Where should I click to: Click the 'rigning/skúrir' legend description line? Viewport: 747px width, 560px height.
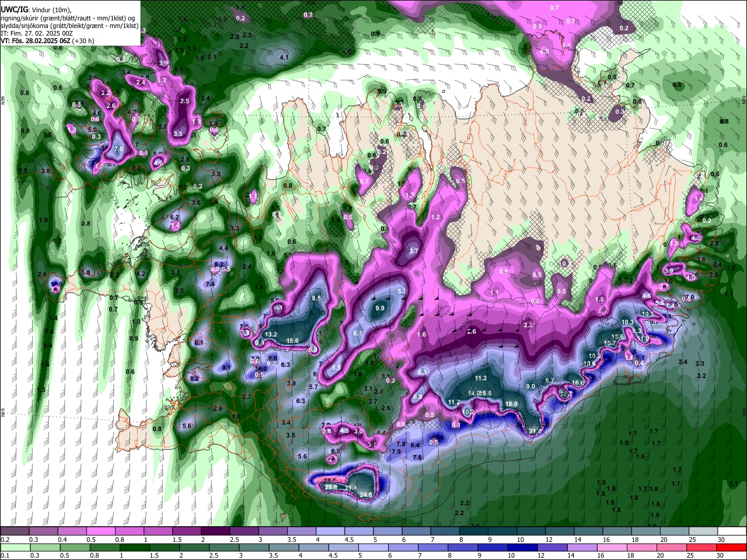click(x=68, y=19)
